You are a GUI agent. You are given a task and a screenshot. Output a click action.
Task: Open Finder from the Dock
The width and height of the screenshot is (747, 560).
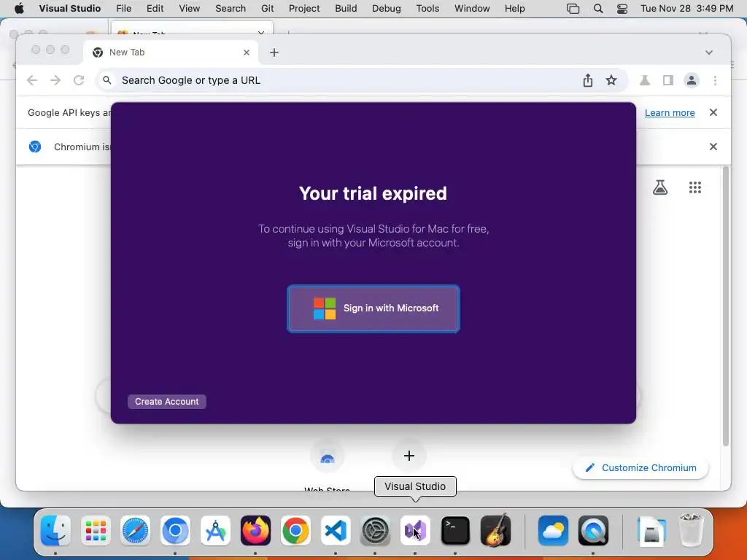click(x=55, y=531)
